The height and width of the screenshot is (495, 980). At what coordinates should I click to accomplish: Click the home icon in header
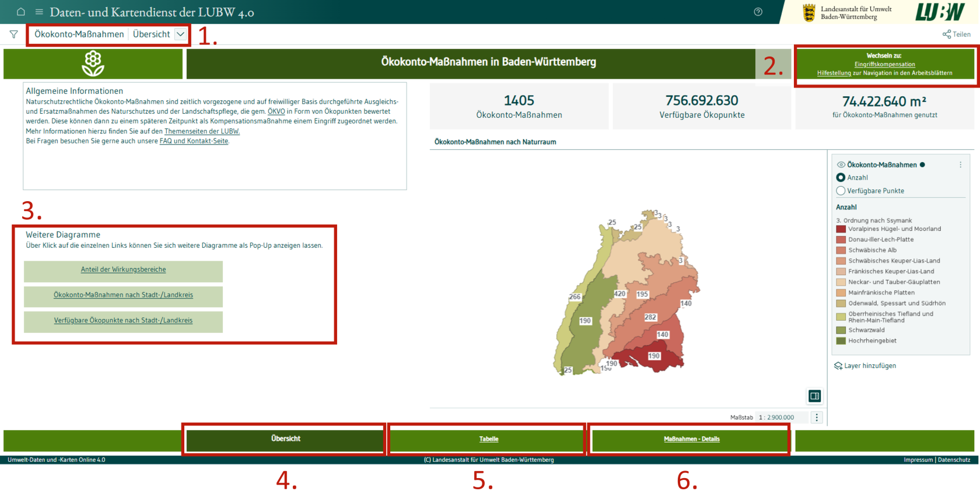(x=20, y=12)
